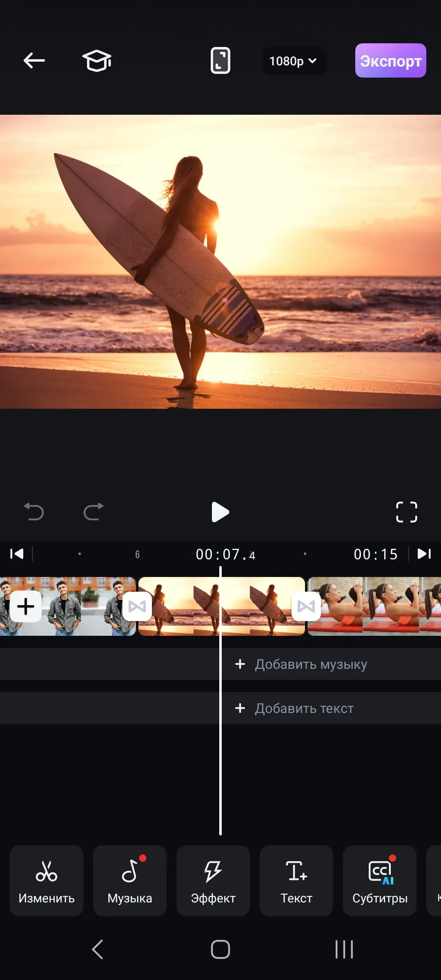Screen dimensions: 441x980
Task: Add a new clip with plus button
Action: (x=26, y=606)
